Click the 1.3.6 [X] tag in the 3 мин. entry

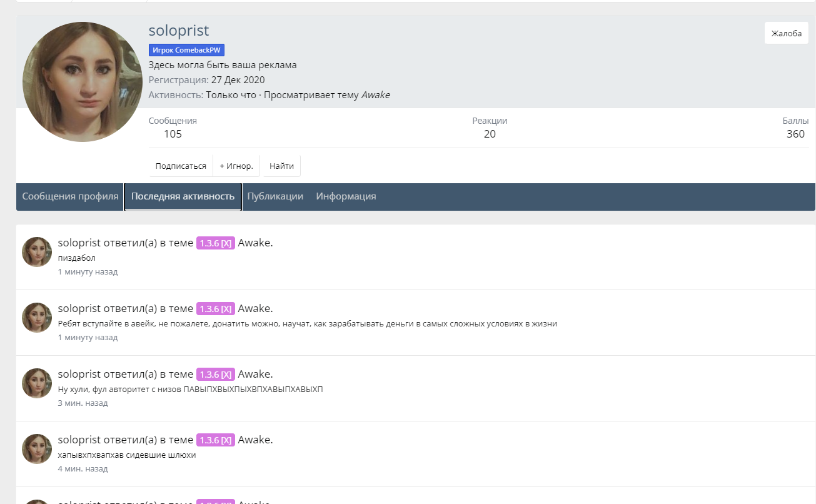pos(216,375)
